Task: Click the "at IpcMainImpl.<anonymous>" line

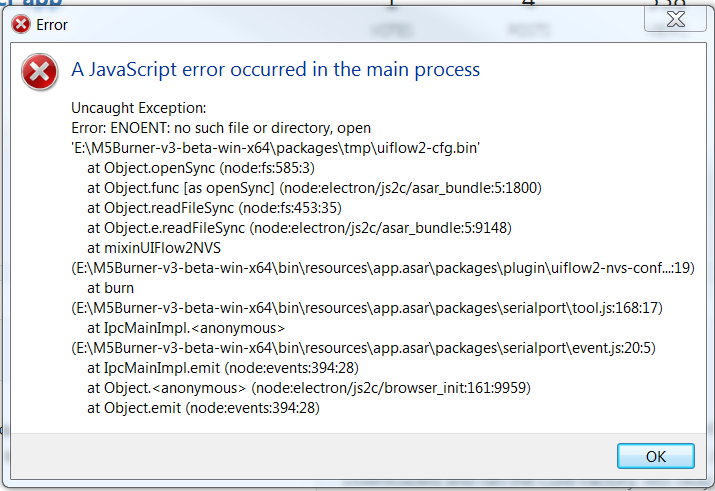Action: pos(186,328)
